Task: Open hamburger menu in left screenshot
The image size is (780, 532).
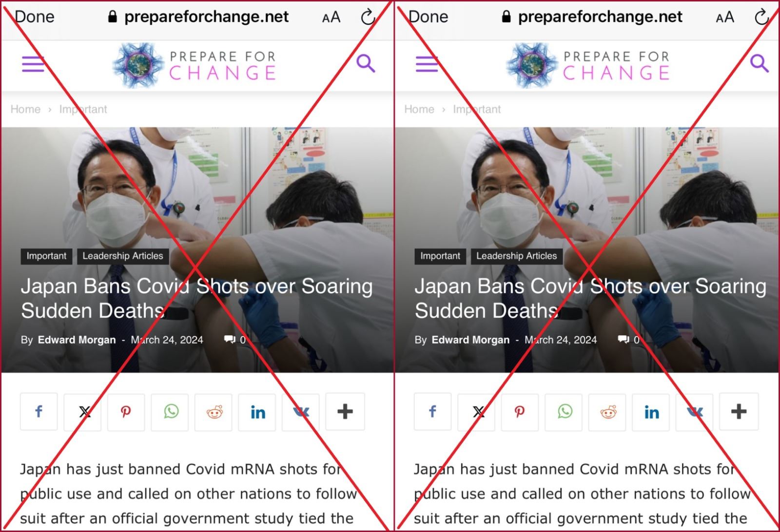Action: [x=33, y=64]
